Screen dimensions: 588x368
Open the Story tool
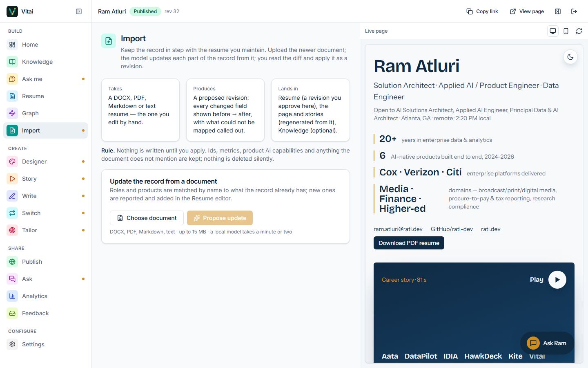[45, 179]
